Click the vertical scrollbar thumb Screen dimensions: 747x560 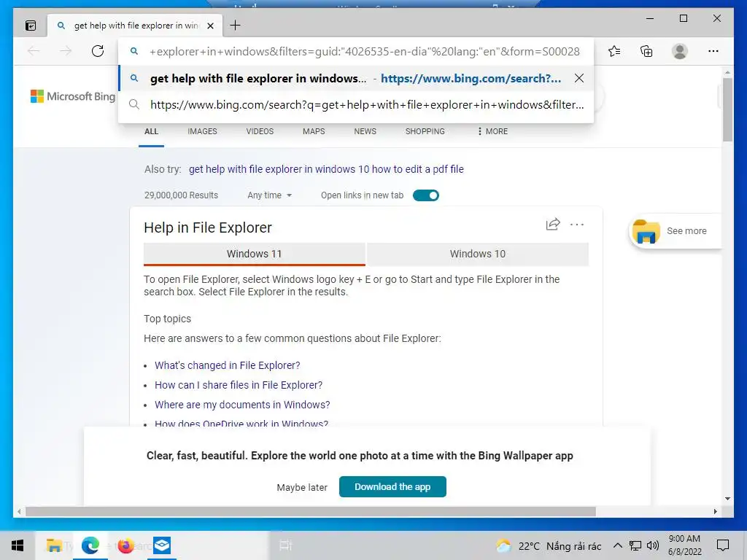[727, 109]
